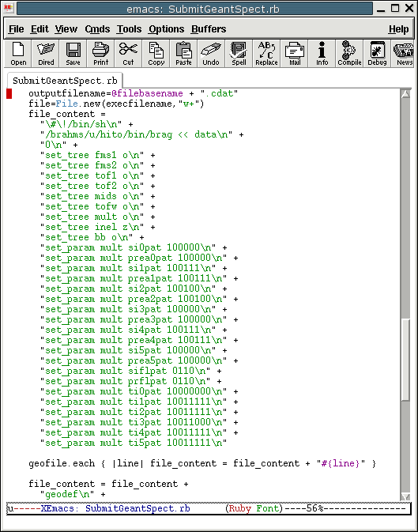
Task: Launch the Debug toolbar icon
Action: 377,53
